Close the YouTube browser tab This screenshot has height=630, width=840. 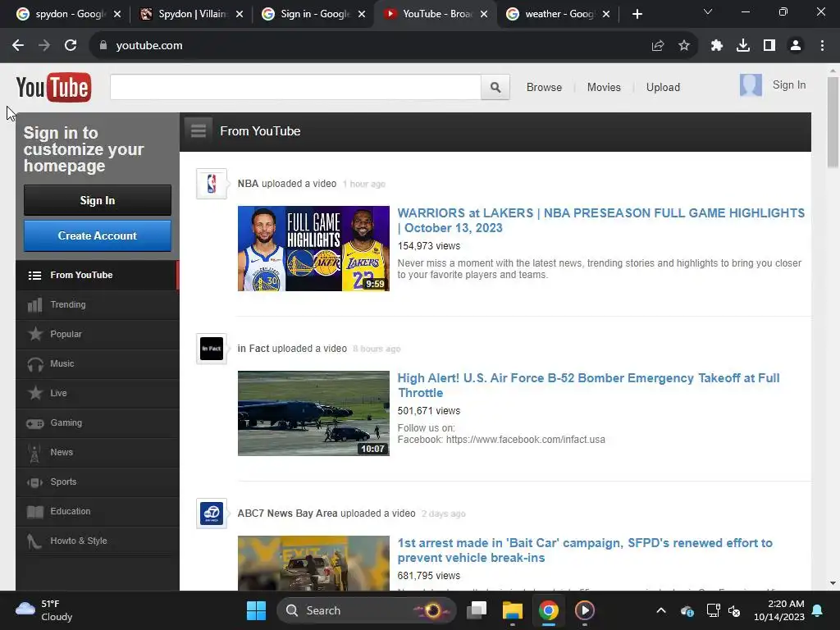tap(484, 14)
